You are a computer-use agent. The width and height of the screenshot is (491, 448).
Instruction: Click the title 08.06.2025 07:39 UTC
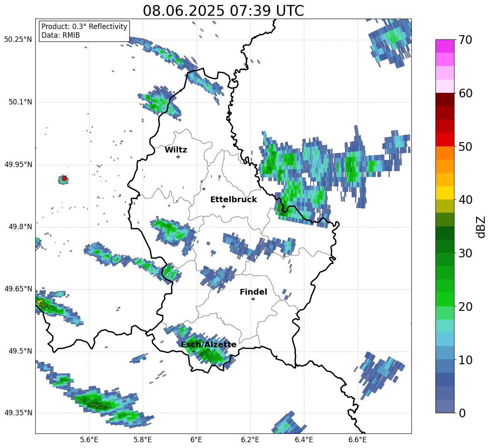point(223,11)
